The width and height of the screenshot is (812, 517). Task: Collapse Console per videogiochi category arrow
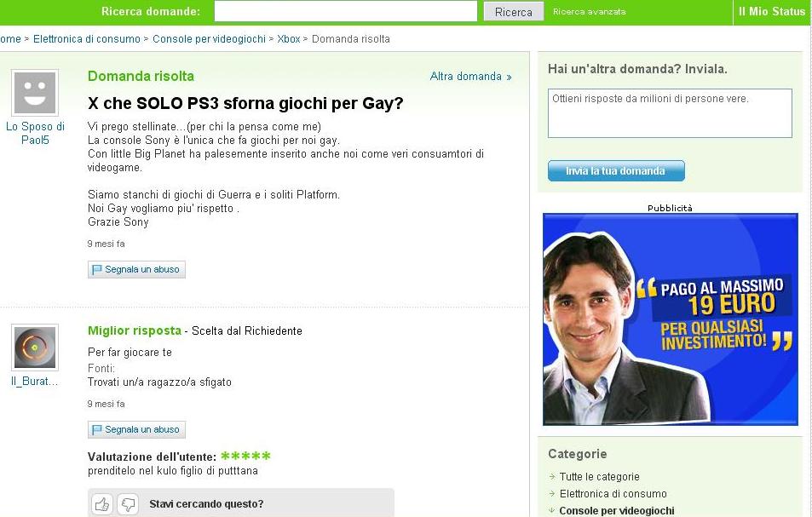coord(552,510)
